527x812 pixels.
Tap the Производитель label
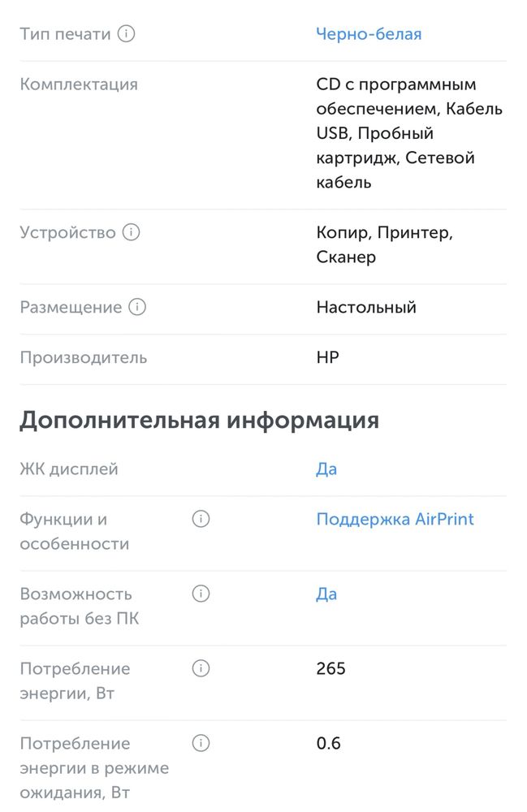pyautogui.click(x=84, y=358)
